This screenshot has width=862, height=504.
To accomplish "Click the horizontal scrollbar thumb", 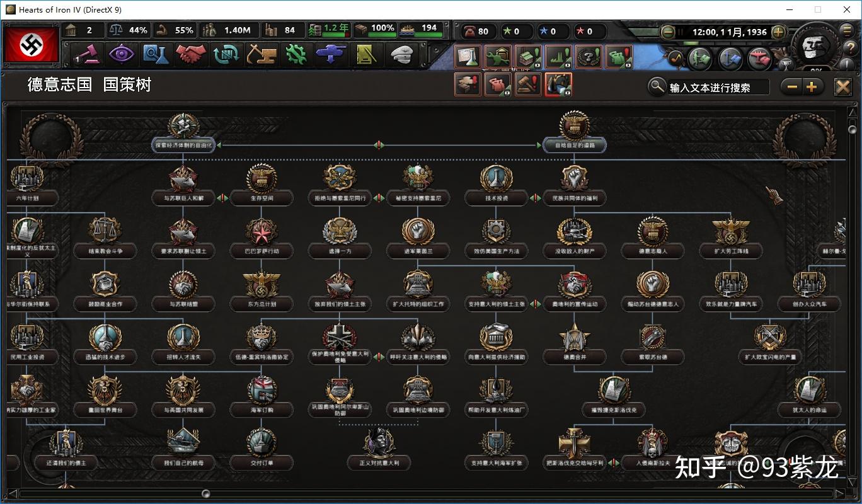I will click(205, 493).
